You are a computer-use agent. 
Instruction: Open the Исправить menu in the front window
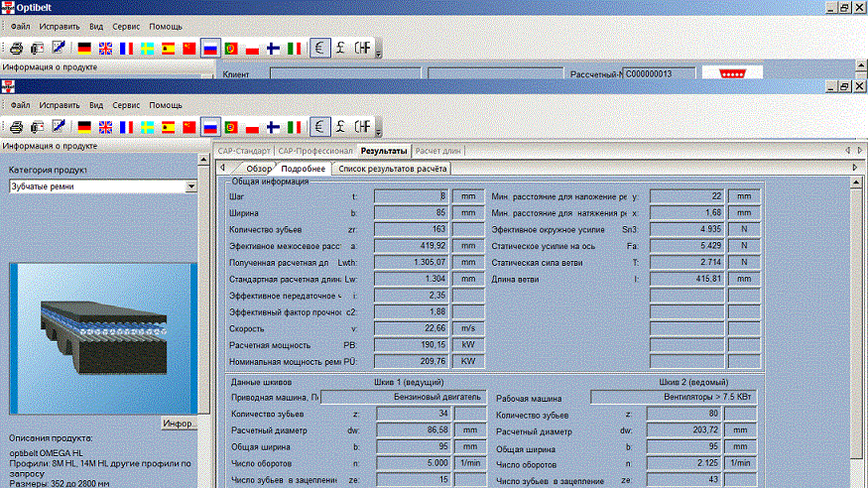60,105
